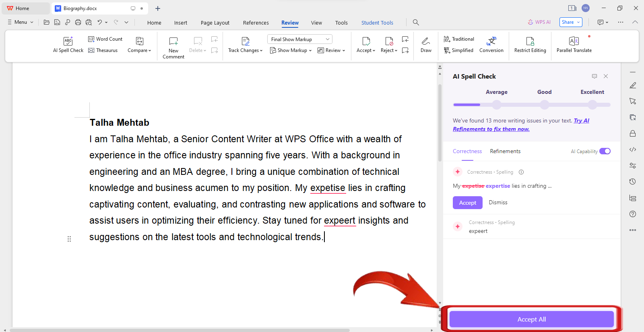Open customize quick access toolbar arrow
This screenshot has width=644, height=332.
pyautogui.click(x=126, y=23)
